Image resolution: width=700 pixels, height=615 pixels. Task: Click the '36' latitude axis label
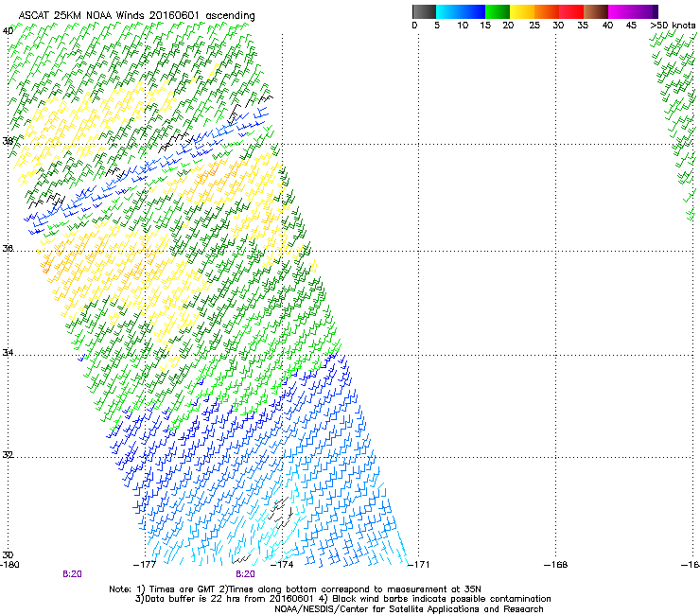click(x=8, y=249)
